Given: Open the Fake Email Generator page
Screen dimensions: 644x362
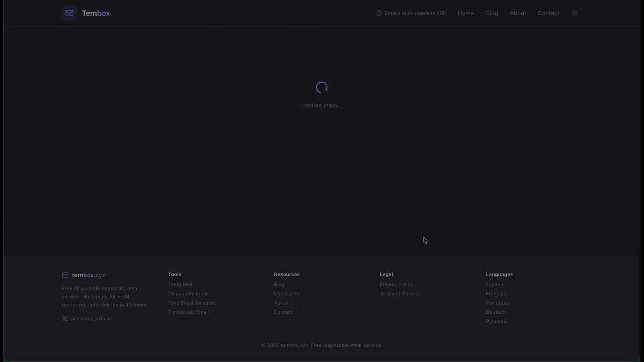Looking at the screenshot, I should [x=193, y=303].
